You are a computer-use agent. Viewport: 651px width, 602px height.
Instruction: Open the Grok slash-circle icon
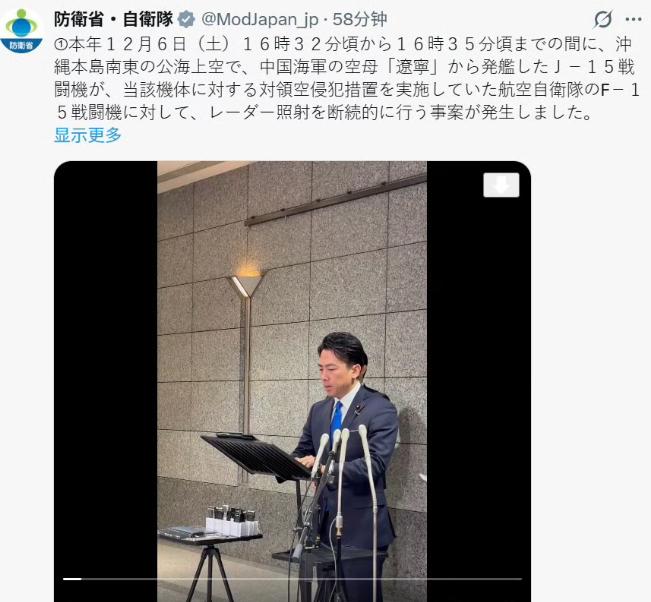[x=603, y=19]
